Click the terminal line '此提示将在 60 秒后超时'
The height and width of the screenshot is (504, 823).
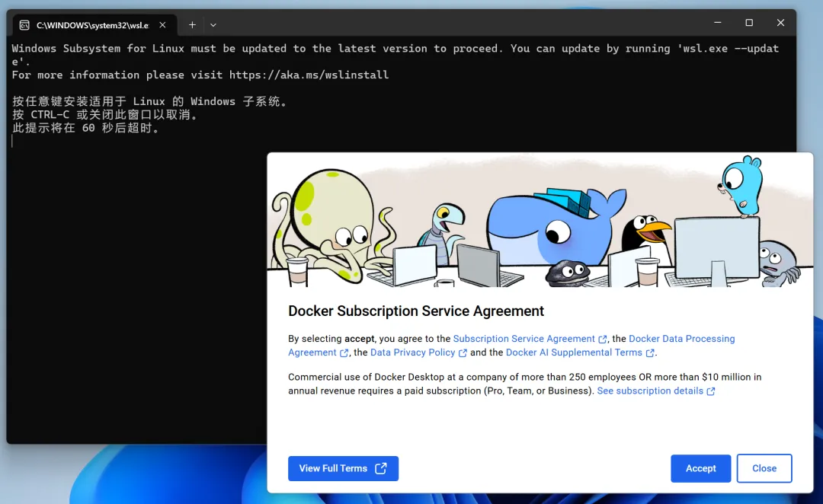tap(85, 128)
